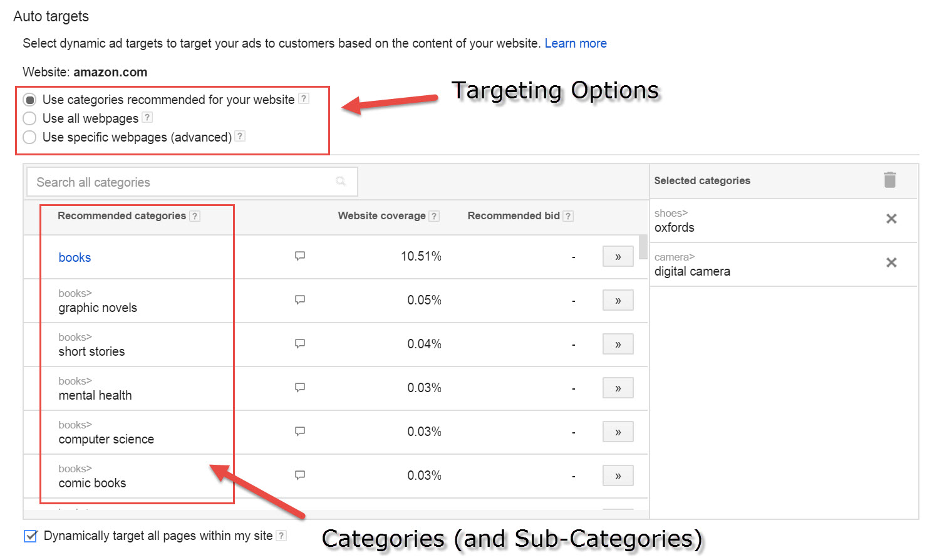
Task: Delete all selected categories with trash icon
Action: [x=890, y=180]
